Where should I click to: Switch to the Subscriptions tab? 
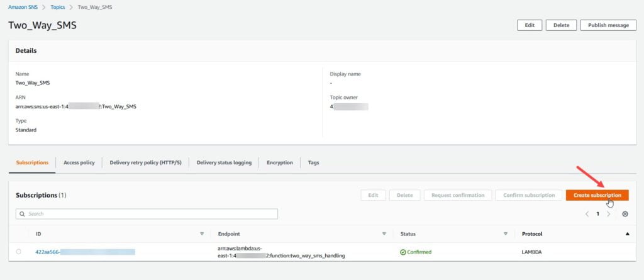tap(32, 162)
